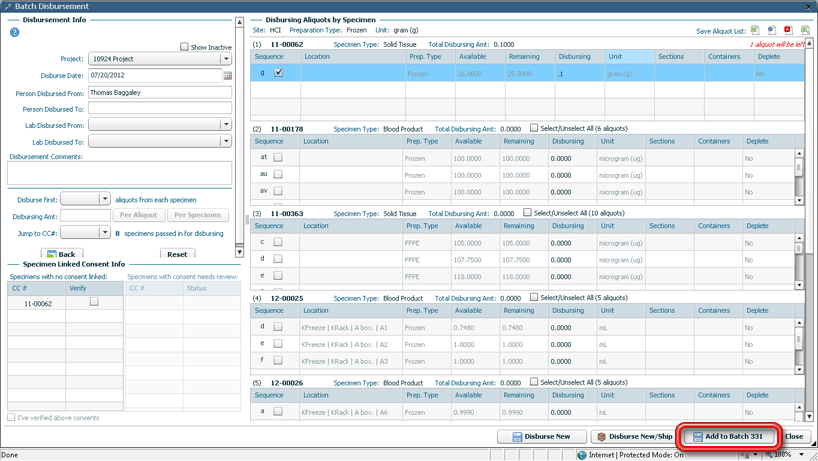This screenshot has width=818, height=461.
Task: Click the Internet globe icon in status bar
Action: click(x=582, y=455)
